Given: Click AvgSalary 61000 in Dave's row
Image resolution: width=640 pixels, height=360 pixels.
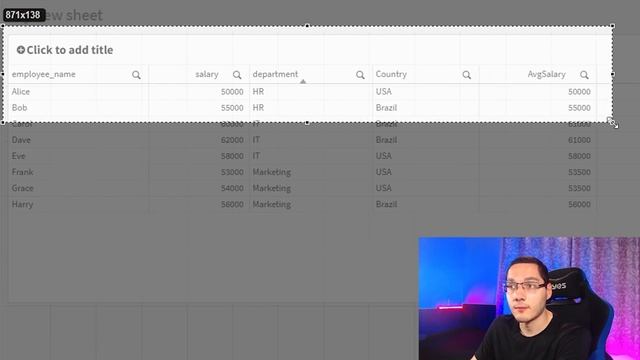Looking at the screenshot, I should (x=579, y=140).
